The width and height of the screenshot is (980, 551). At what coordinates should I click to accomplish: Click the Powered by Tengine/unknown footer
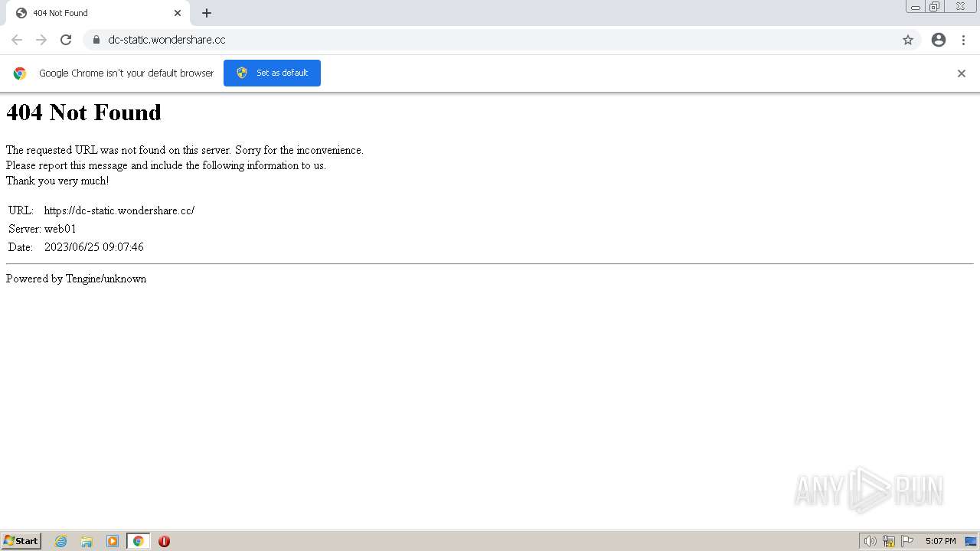pyautogui.click(x=76, y=279)
